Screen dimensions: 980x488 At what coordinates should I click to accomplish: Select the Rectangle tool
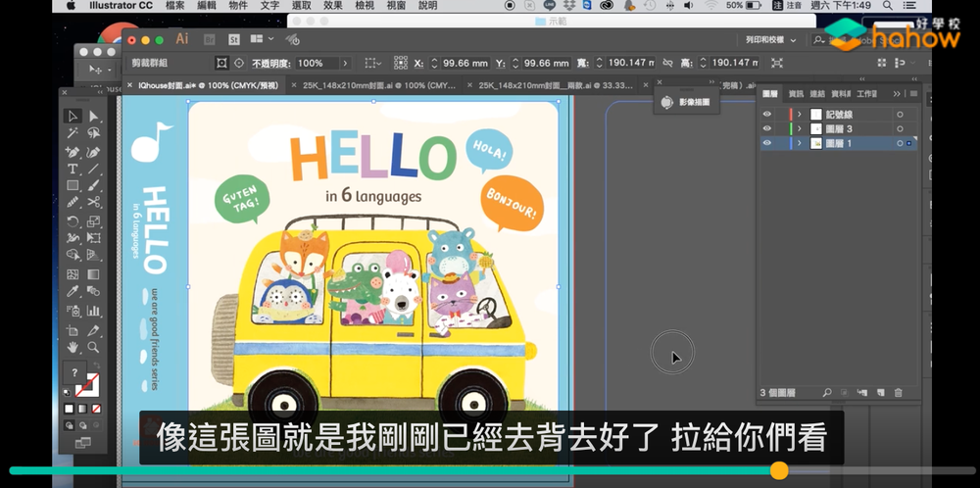73,185
